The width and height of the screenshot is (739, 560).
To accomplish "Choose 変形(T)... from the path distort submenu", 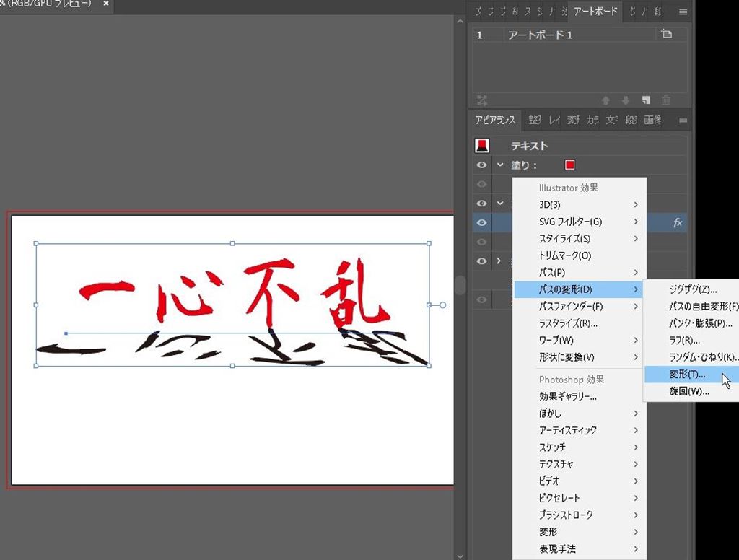I will point(687,375).
